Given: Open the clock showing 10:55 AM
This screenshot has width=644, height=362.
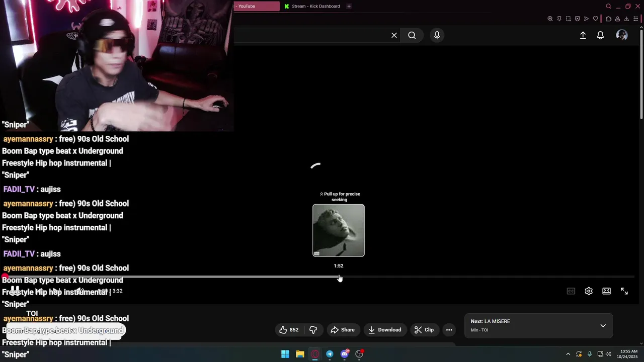Looking at the screenshot, I should tap(628, 354).
